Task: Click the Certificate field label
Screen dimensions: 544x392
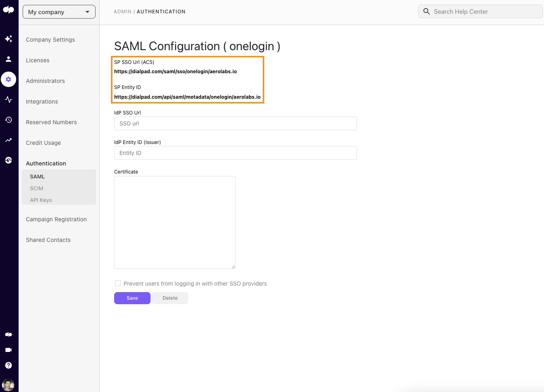Action: pos(126,172)
